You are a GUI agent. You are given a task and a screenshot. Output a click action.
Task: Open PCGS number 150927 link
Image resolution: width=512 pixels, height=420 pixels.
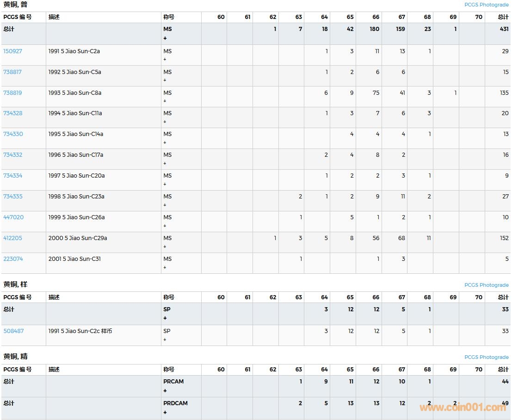tap(12, 51)
